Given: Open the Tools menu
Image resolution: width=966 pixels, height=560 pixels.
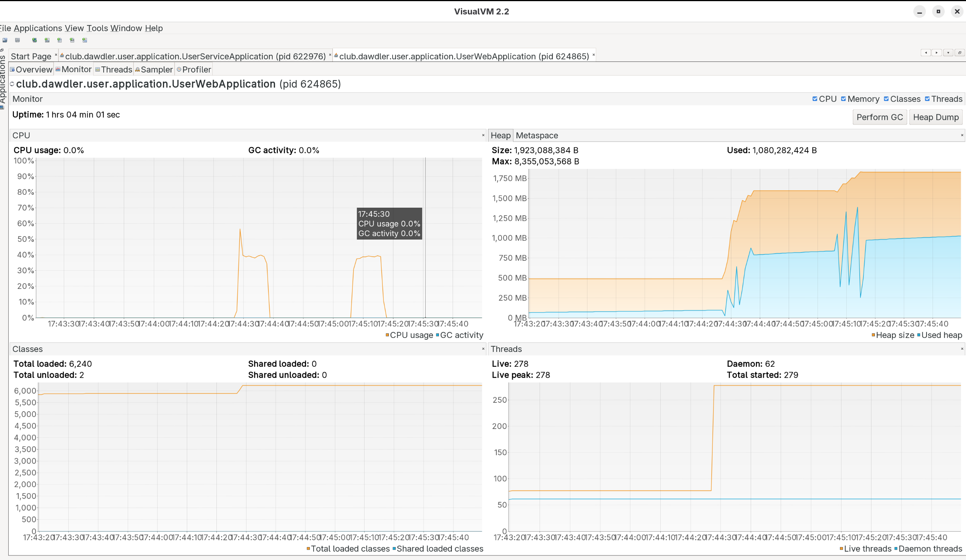Looking at the screenshot, I should coord(97,28).
